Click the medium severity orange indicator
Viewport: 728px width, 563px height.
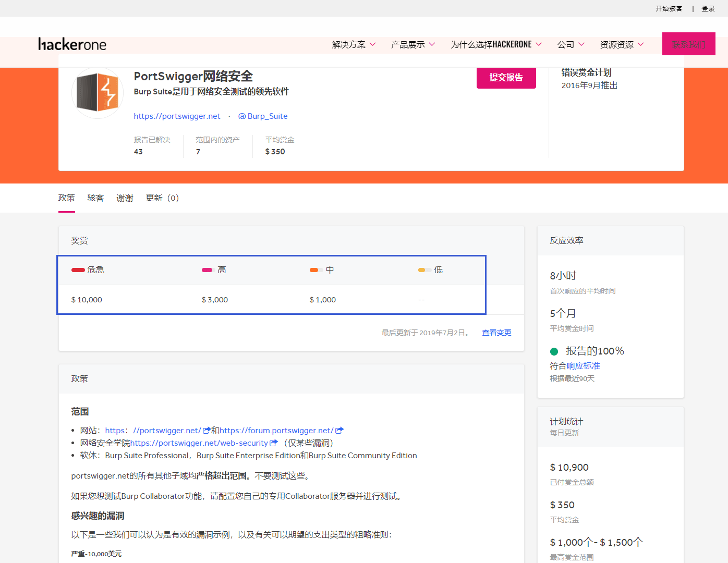click(x=315, y=270)
